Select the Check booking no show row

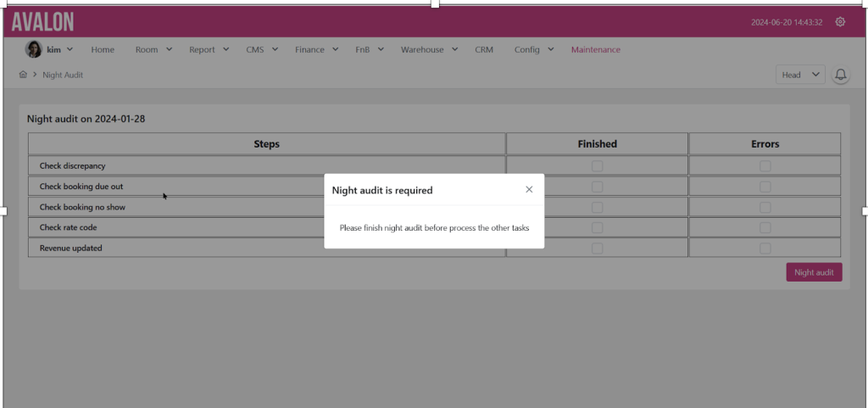pos(78,207)
